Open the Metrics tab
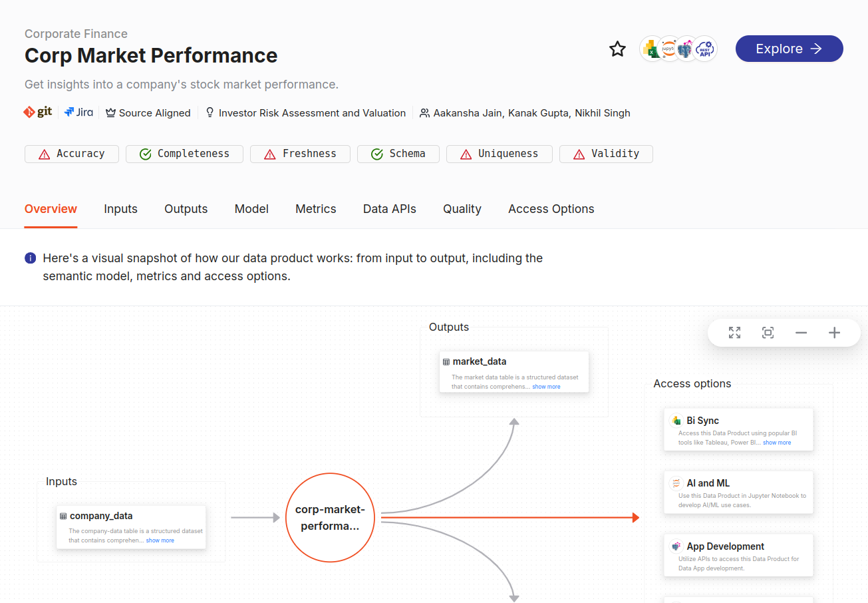 (316, 209)
